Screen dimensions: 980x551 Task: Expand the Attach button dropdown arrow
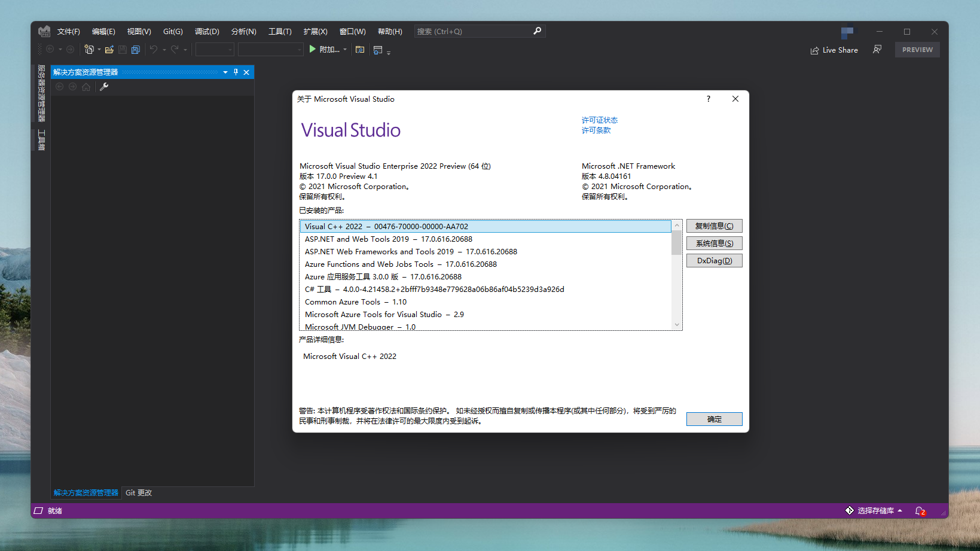click(345, 50)
